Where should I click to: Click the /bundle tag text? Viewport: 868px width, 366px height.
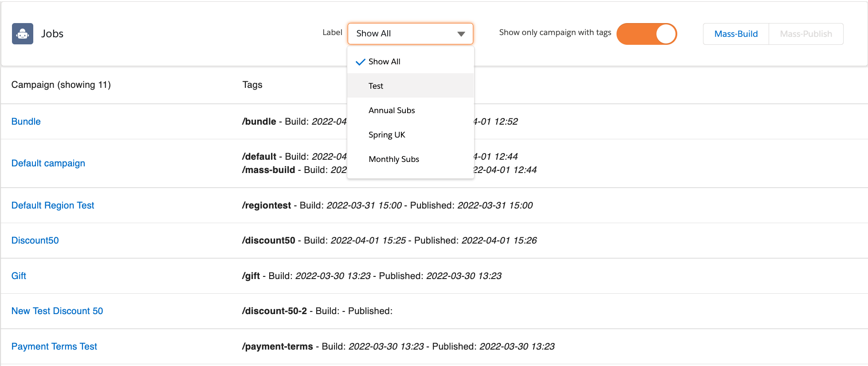pyautogui.click(x=259, y=122)
